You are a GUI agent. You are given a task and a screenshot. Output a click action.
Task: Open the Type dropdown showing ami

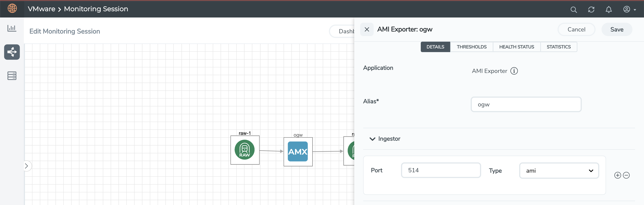coord(559,171)
